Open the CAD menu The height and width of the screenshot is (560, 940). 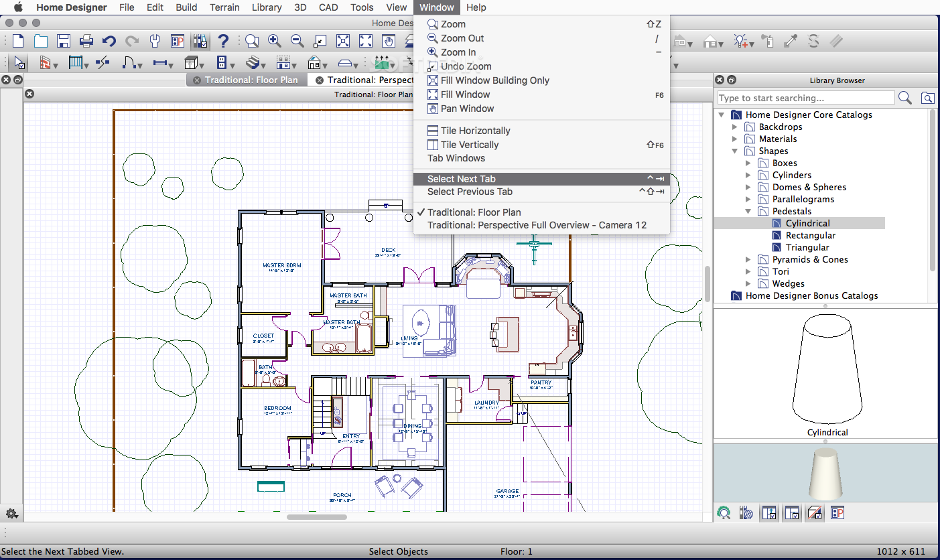(328, 7)
